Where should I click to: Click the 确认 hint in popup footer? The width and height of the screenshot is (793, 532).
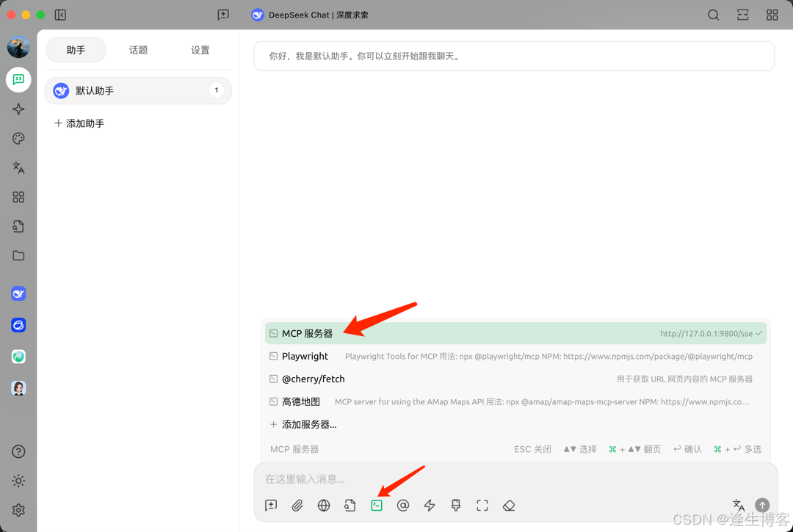(x=687, y=449)
